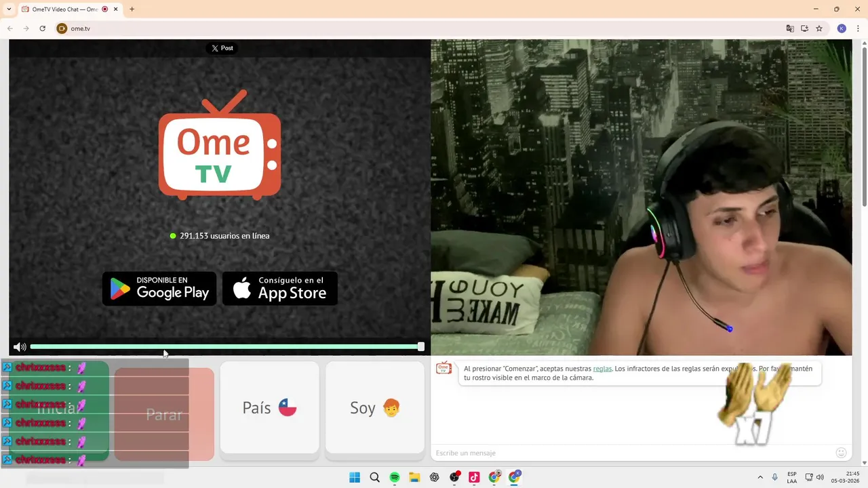Open OBS Studio from the taskbar
Screen dimensions: 868x488
pyautogui.click(x=454, y=477)
